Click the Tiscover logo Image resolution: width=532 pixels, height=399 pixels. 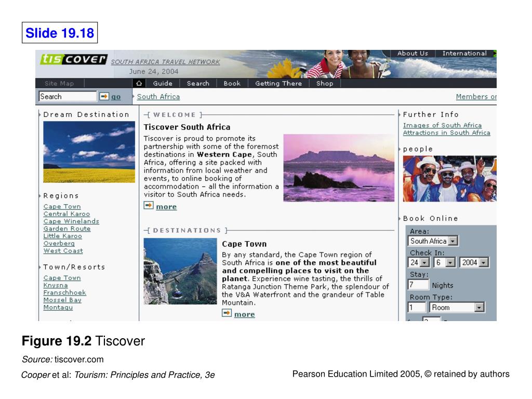pyautogui.click(x=74, y=59)
